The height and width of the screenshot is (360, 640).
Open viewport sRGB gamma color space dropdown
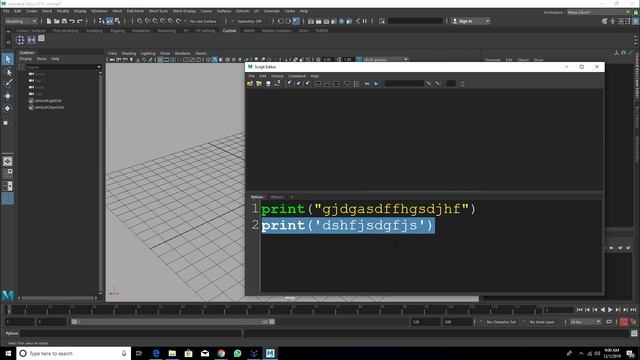(x=385, y=60)
